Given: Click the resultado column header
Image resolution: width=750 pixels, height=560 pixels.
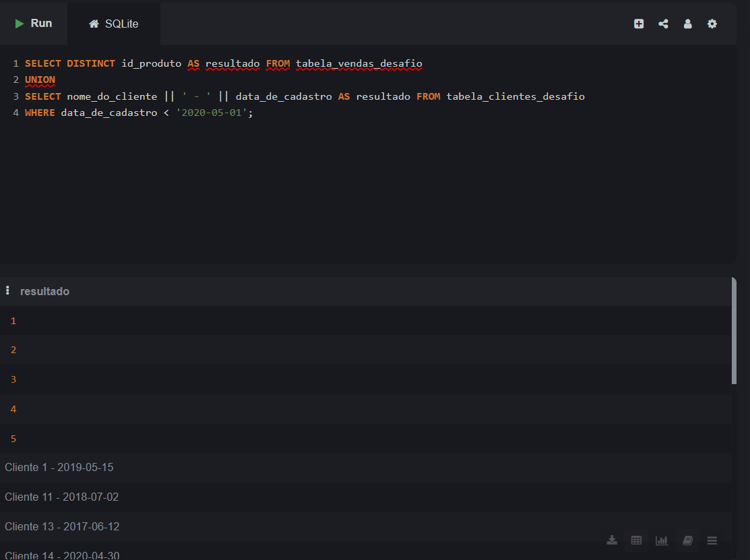Looking at the screenshot, I should pyautogui.click(x=44, y=291).
